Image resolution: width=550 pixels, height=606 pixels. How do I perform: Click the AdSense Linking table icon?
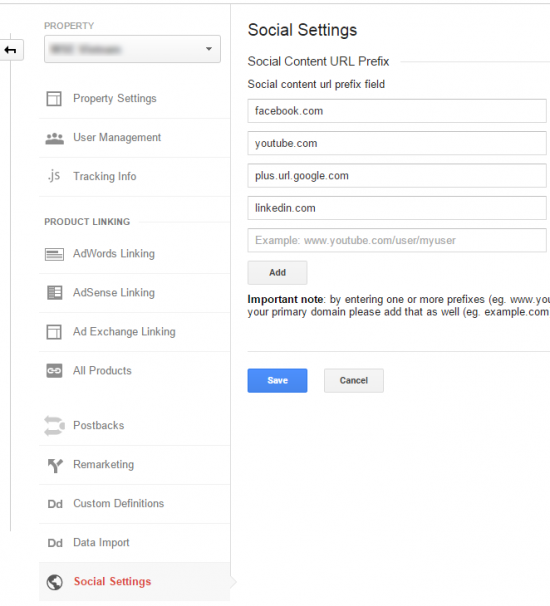[x=54, y=293]
